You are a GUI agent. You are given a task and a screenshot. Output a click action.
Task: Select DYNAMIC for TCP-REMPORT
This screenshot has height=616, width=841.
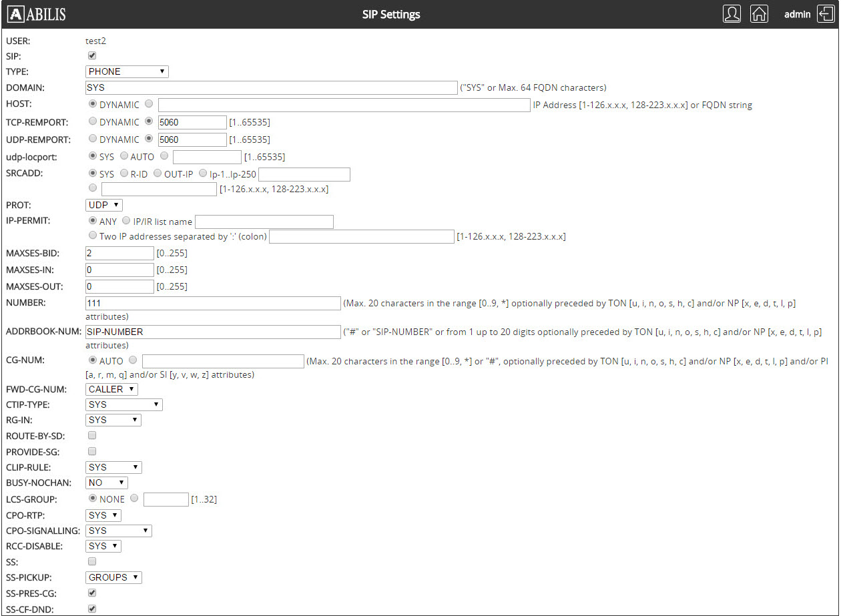(x=93, y=121)
